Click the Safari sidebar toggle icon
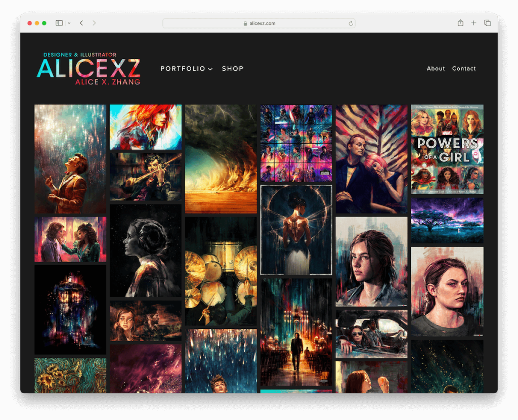This screenshot has height=420, width=518. coord(59,23)
